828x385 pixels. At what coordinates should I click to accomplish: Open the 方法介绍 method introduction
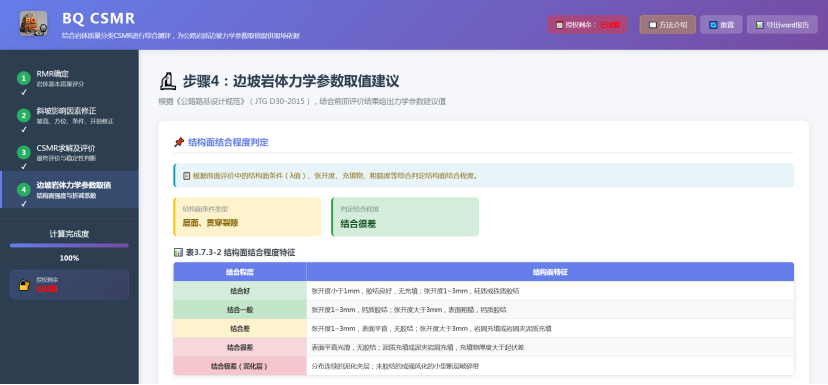pos(667,24)
